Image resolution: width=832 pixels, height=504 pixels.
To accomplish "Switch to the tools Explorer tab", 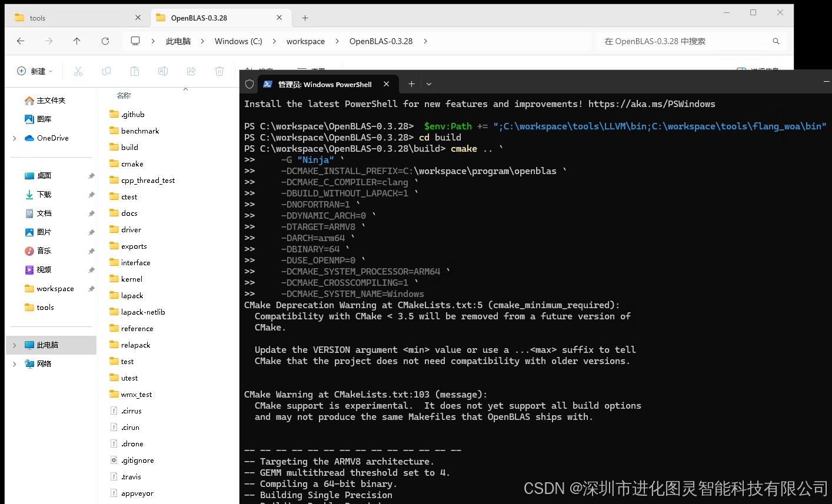I will [76, 18].
